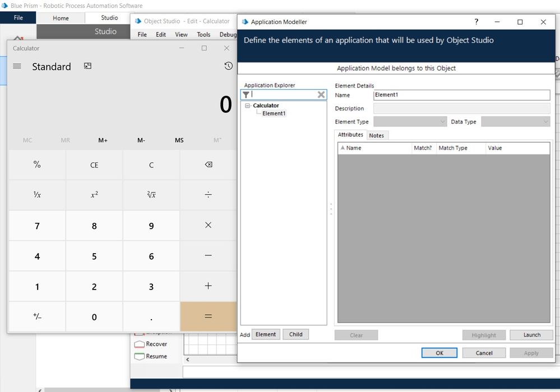Click the filter funnel icon in Application Explorer
The height and width of the screenshot is (392, 560).
click(246, 95)
